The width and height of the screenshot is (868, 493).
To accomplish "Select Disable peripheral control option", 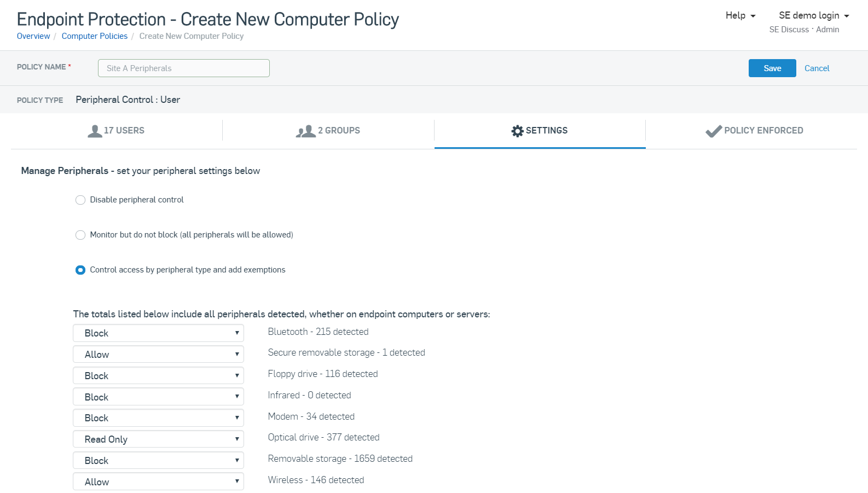I will (x=80, y=200).
